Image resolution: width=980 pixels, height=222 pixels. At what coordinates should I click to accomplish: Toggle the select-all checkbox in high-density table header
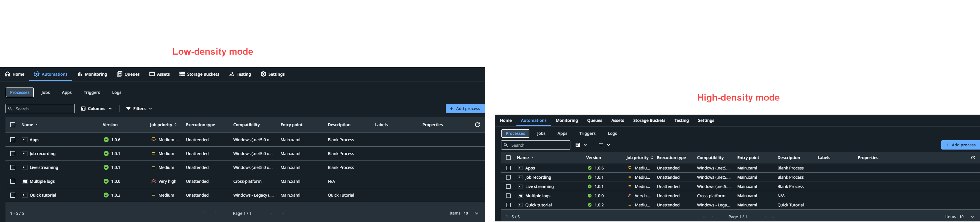tap(508, 158)
